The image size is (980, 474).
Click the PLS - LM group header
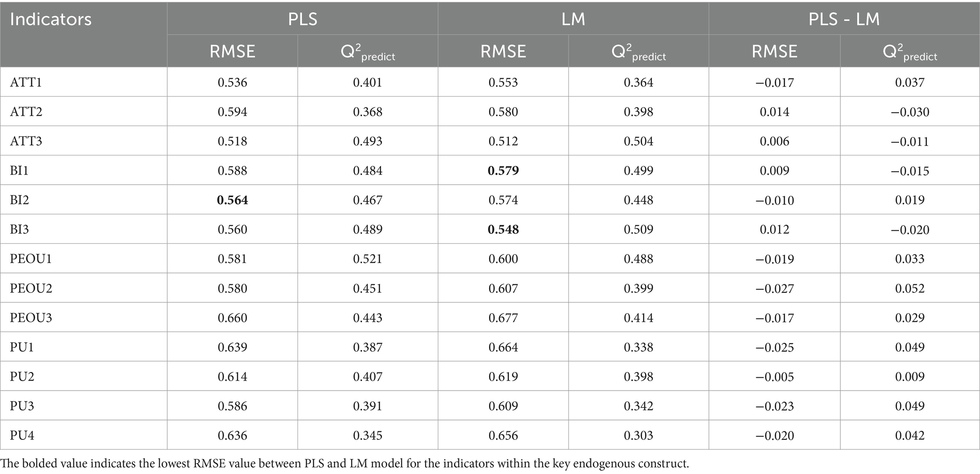(844, 19)
